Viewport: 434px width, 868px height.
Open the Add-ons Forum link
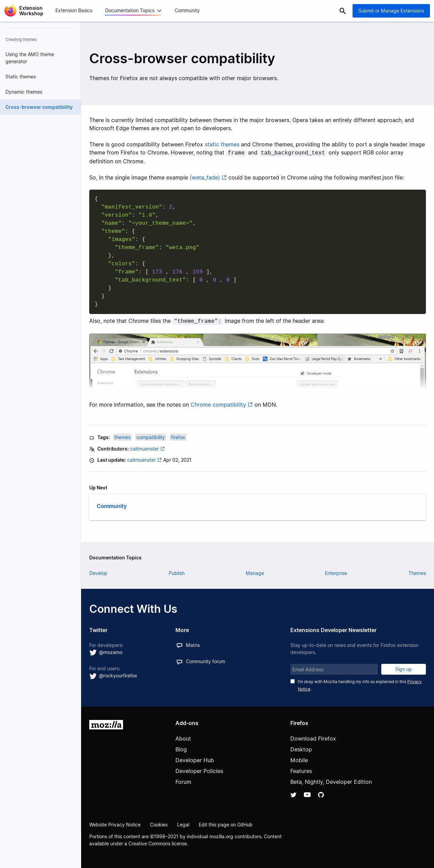click(183, 782)
